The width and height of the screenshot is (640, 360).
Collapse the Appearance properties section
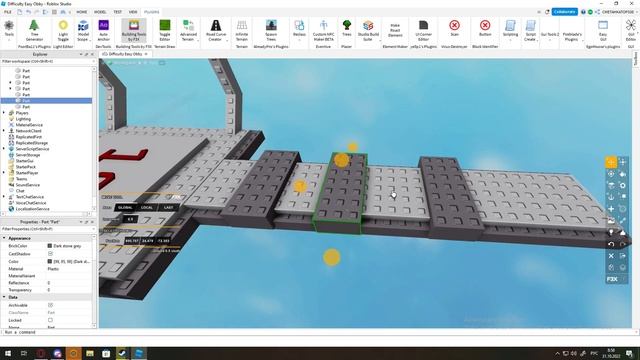point(4,238)
